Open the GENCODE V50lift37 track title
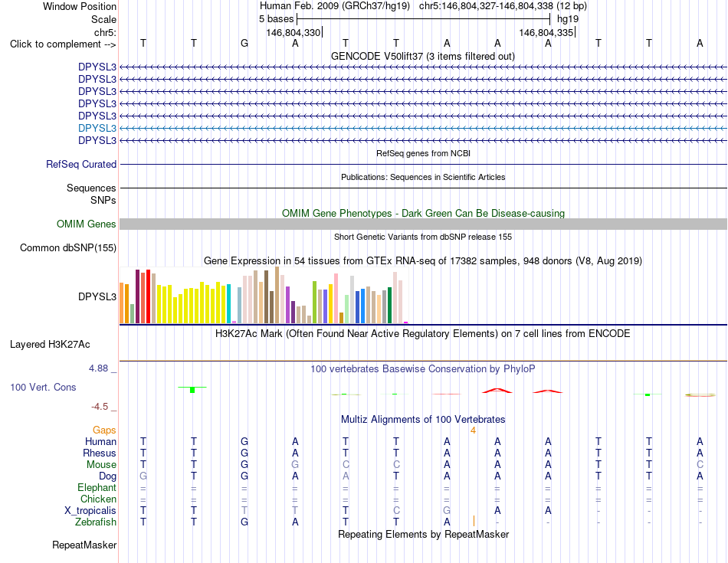The width and height of the screenshot is (728, 563). click(423, 56)
